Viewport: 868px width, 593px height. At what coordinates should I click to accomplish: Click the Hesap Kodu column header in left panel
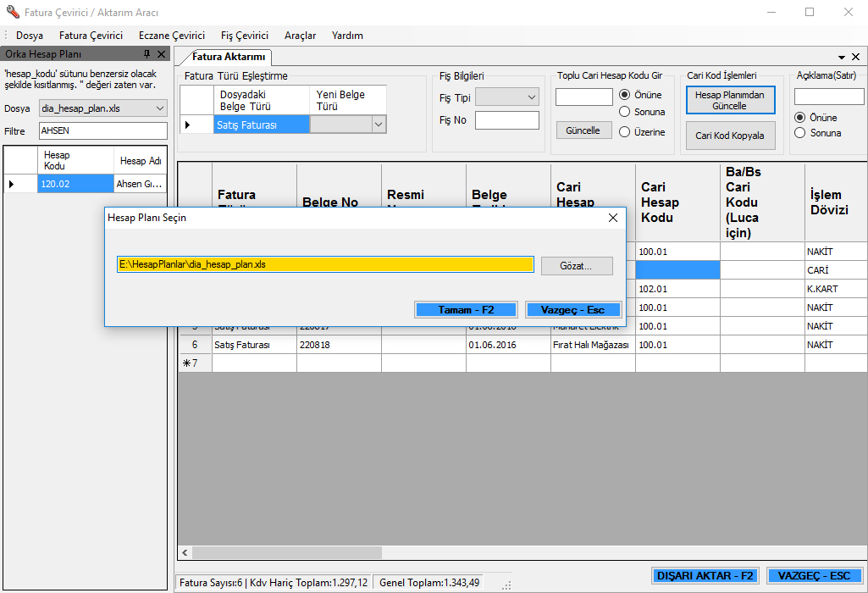pos(75,161)
